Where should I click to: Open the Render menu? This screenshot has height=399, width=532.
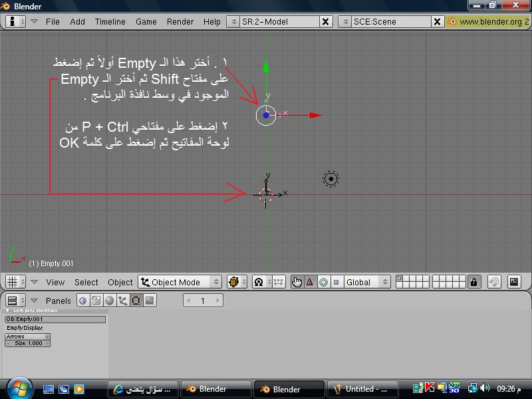pyautogui.click(x=180, y=22)
